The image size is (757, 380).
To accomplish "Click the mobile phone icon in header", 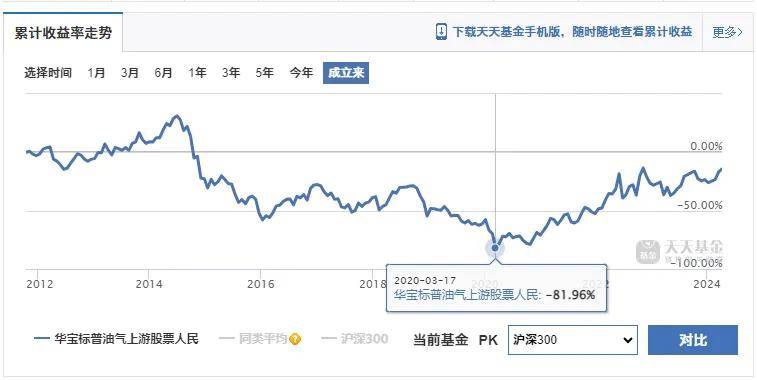I will point(441,32).
